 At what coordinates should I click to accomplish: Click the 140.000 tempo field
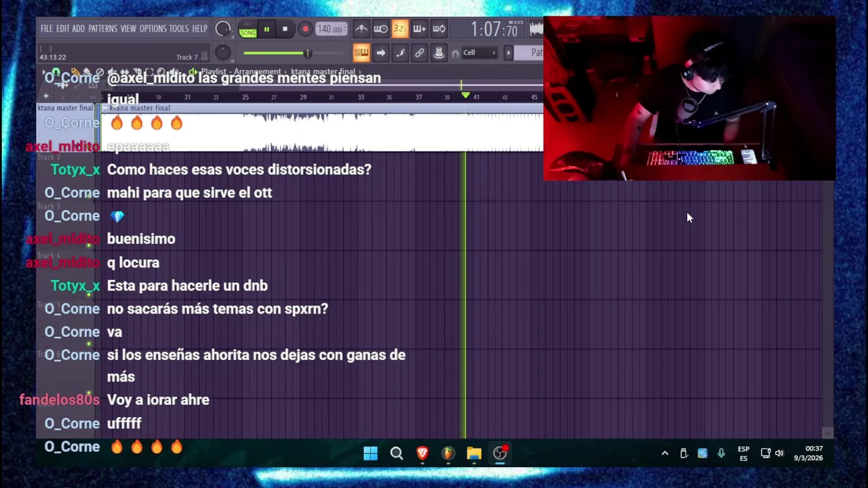[331, 29]
